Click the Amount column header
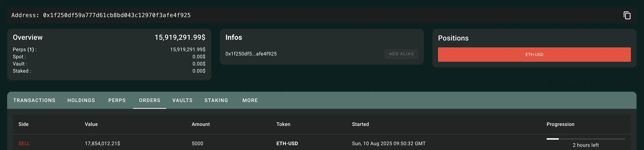Image resolution: width=644 pixels, height=150 pixels. click(x=201, y=124)
